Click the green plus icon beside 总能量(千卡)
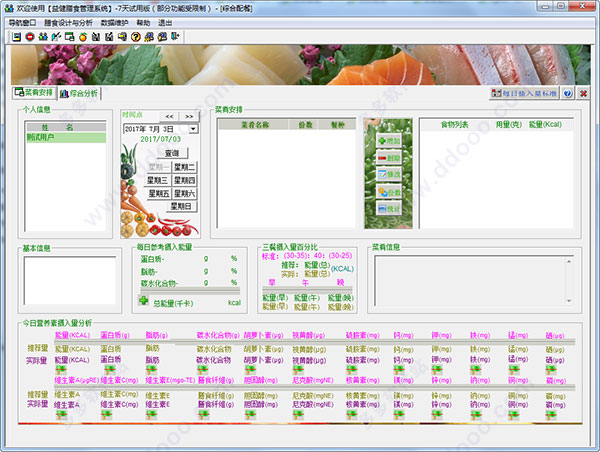This screenshot has height=452, width=600. (x=143, y=301)
